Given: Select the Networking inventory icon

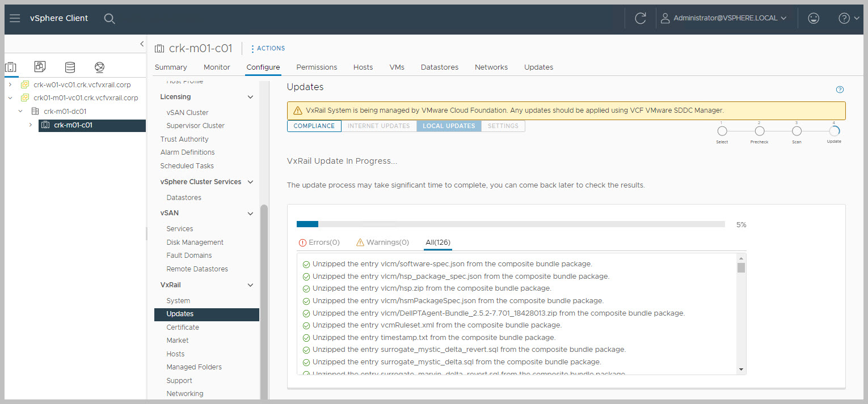Looking at the screenshot, I should click(100, 67).
